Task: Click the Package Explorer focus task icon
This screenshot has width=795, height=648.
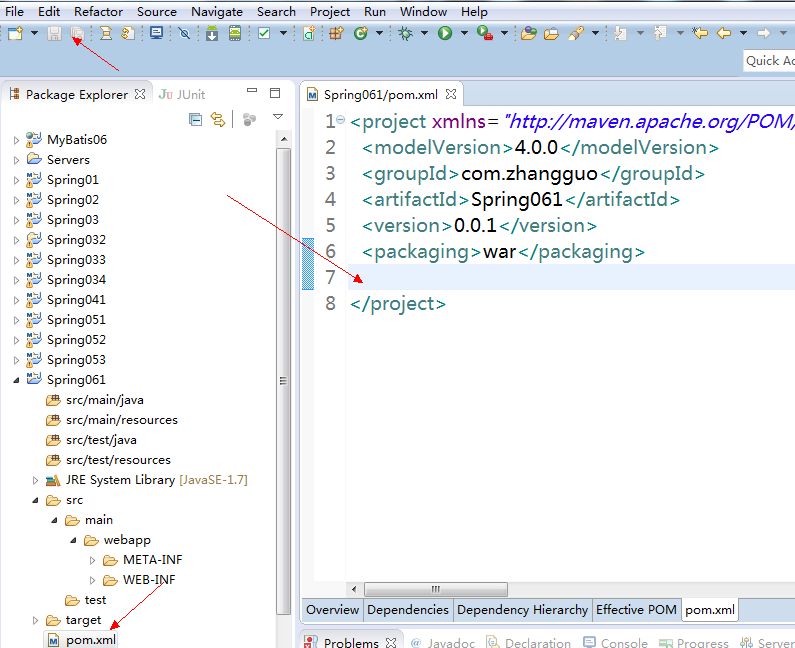Action: 249,120
